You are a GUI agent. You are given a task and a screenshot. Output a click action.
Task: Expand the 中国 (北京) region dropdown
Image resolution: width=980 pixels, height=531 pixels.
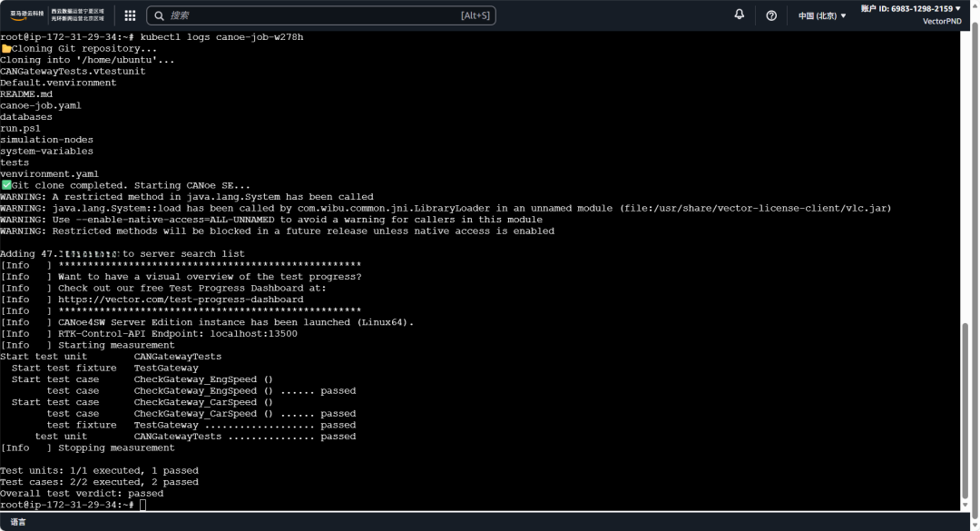(822, 15)
